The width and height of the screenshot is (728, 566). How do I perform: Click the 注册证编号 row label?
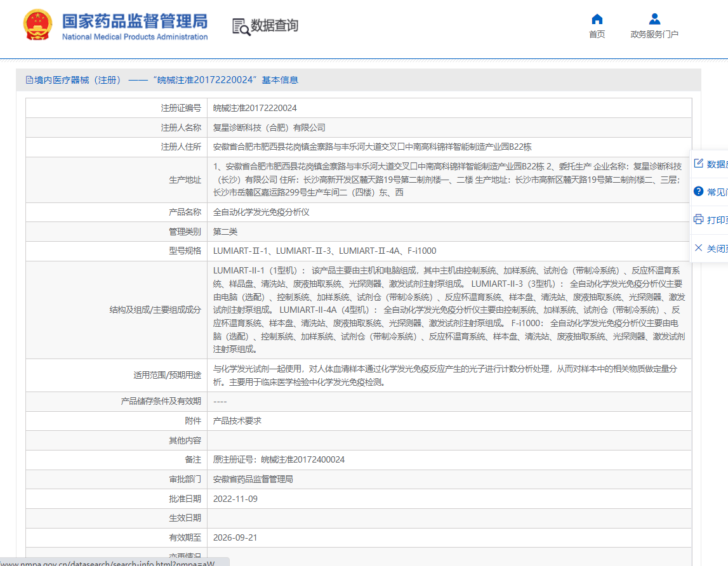pyautogui.click(x=181, y=108)
